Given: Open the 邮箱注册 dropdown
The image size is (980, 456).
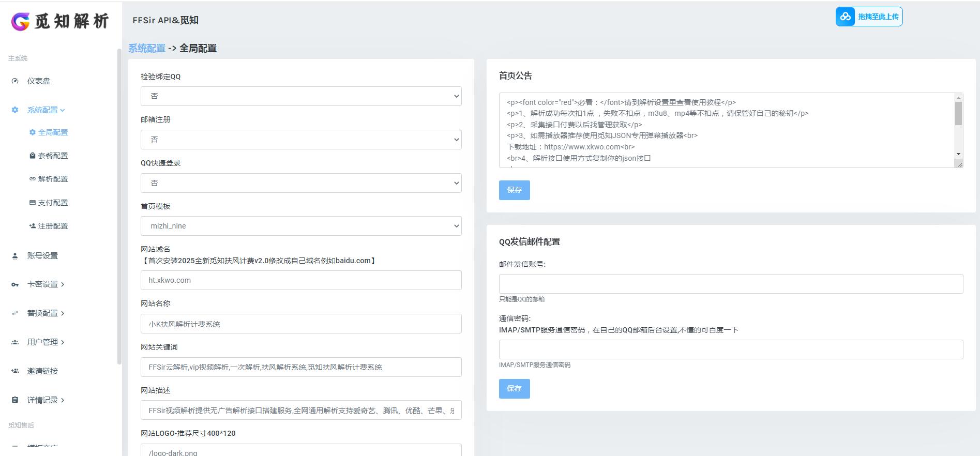Looking at the screenshot, I should [301, 140].
